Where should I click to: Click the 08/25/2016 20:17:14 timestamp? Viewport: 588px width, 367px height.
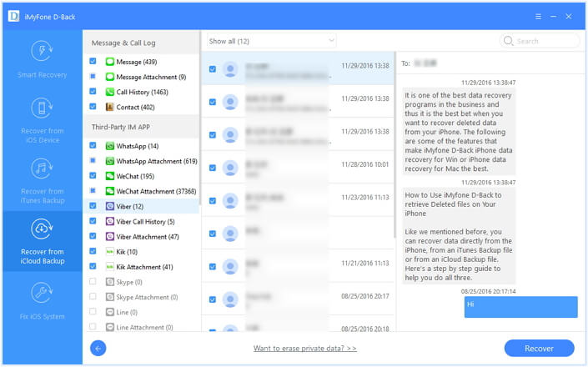[x=488, y=291]
